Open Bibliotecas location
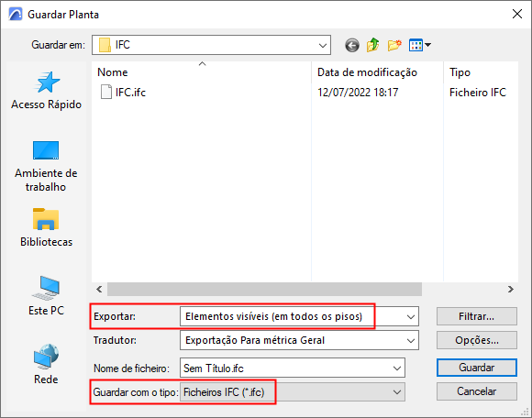Image resolution: width=532 pixels, height=418 pixels. pos(46,227)
